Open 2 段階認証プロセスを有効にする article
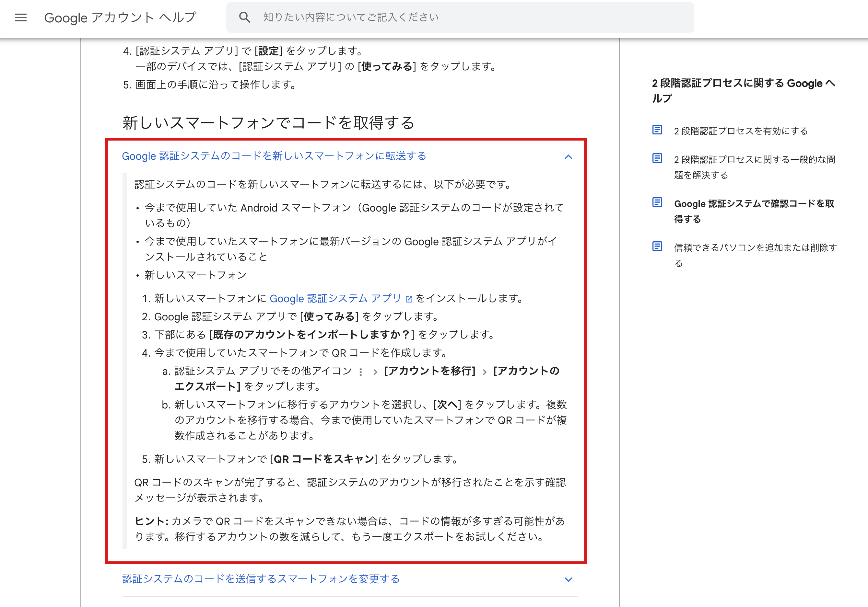 tap(741, 131)
